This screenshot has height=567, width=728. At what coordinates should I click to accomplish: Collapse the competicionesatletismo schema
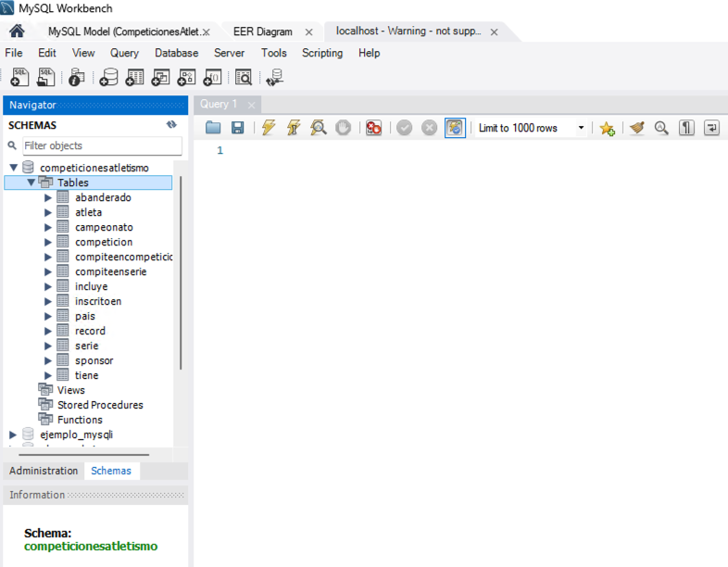click(x=14, y=167)
